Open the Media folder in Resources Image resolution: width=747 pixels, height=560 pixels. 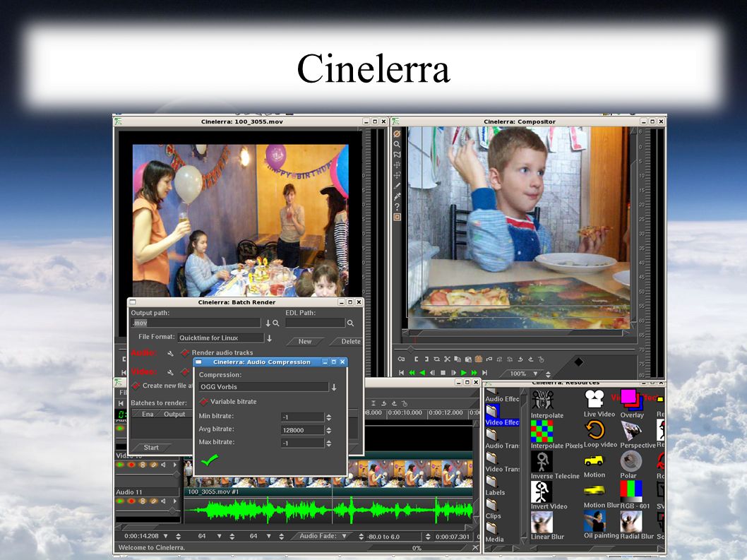click(x=494, y=533)
